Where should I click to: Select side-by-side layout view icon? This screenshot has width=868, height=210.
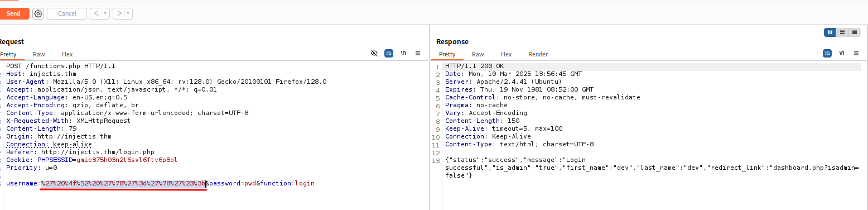coord(830,32)
